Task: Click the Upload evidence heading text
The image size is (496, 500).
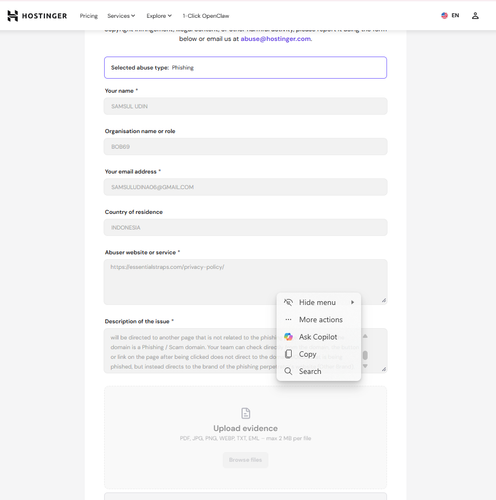Action: coord(246,428)
